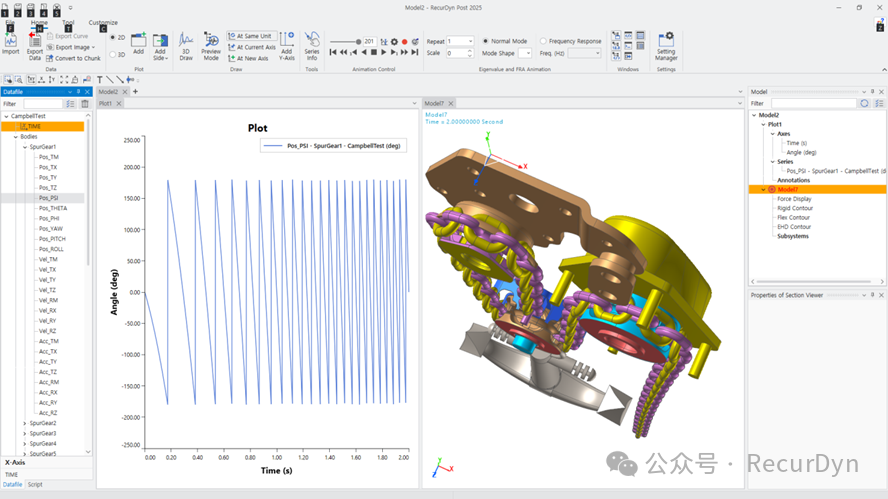Screen dimensions: 888x499
Task: Open the Mode Shape dropdown
Action: pyautogui.click(x=525, y=53)
